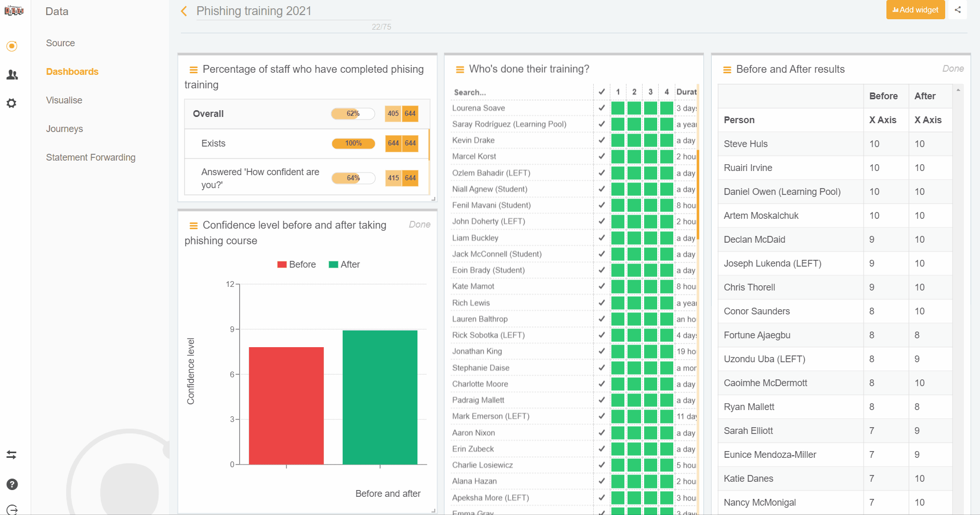This screenshot has height=515, width=980.
Task: Open the 'Before and After results' widget menu
Action: (727, 69)
